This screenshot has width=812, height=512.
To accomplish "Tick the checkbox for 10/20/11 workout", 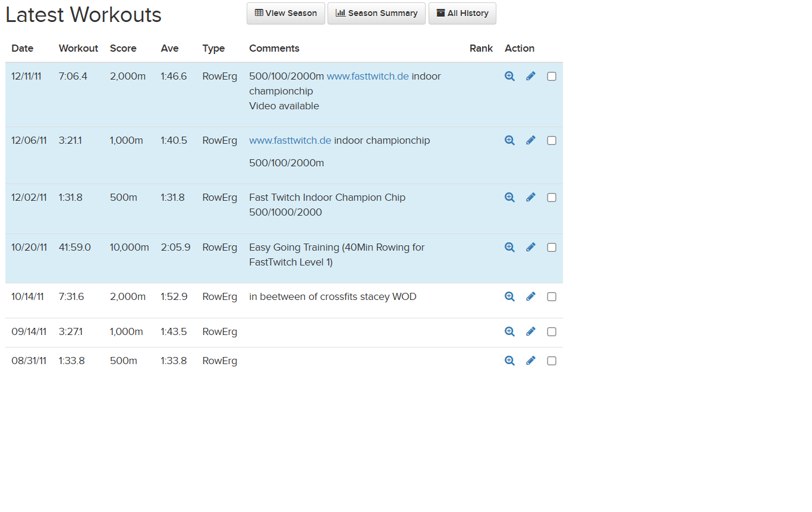I will [x=552, y=248].
